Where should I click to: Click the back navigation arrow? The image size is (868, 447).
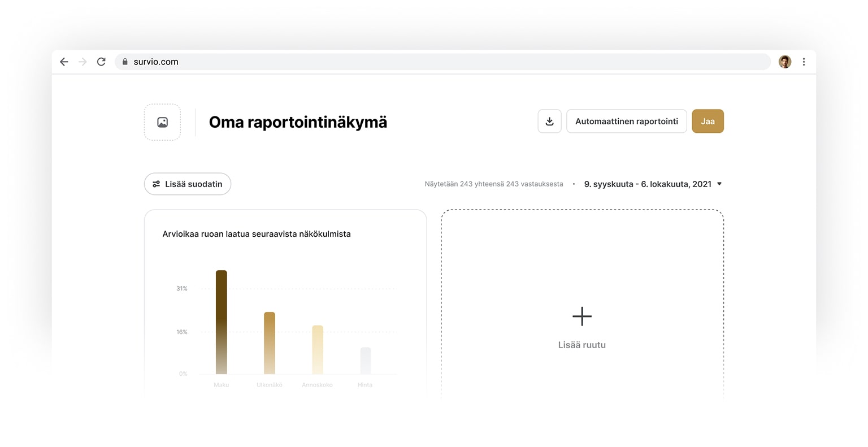pyautogui.click(x=64, y=62)
